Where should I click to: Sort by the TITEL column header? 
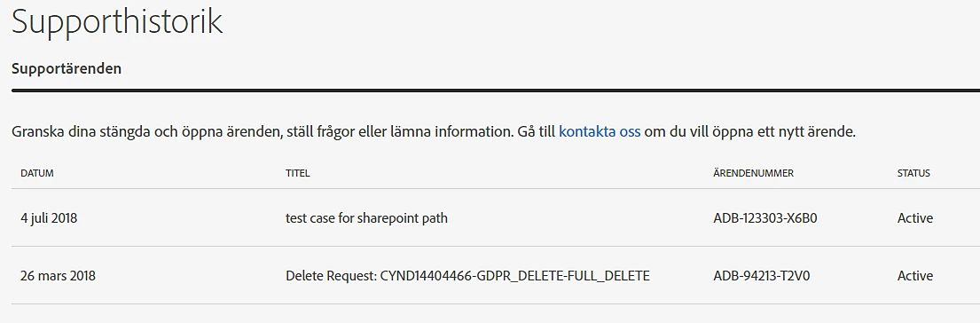pos(297,174)
